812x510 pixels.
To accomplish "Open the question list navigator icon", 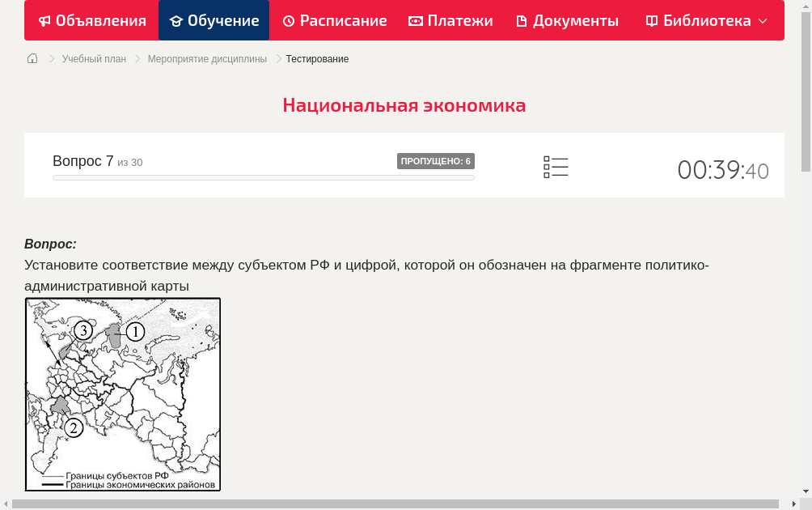I will point(556,167).
